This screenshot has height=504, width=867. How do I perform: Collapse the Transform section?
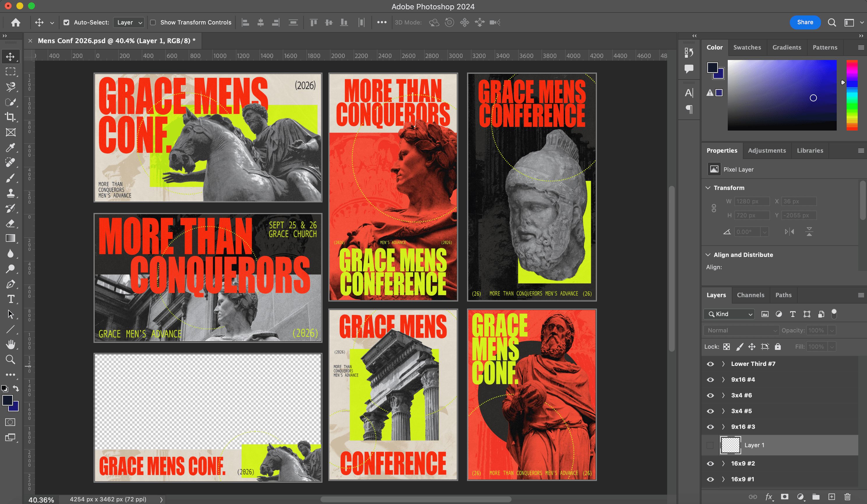click(708, 188)
